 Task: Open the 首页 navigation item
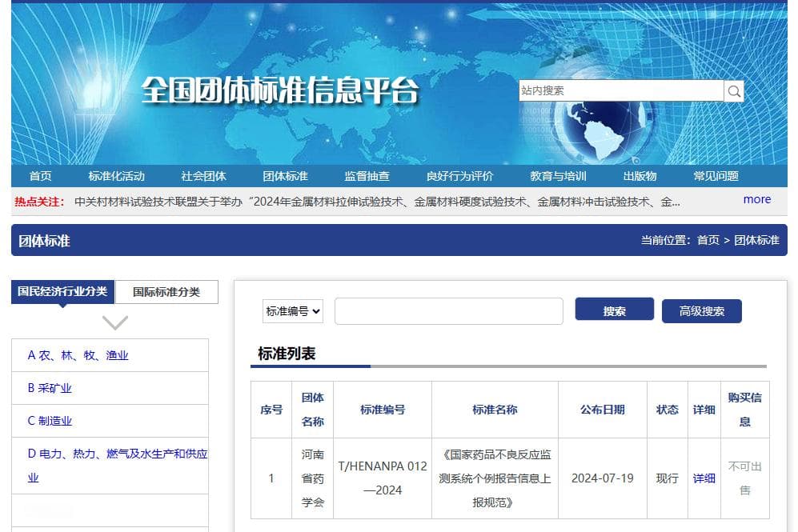(x=40, y=176)
